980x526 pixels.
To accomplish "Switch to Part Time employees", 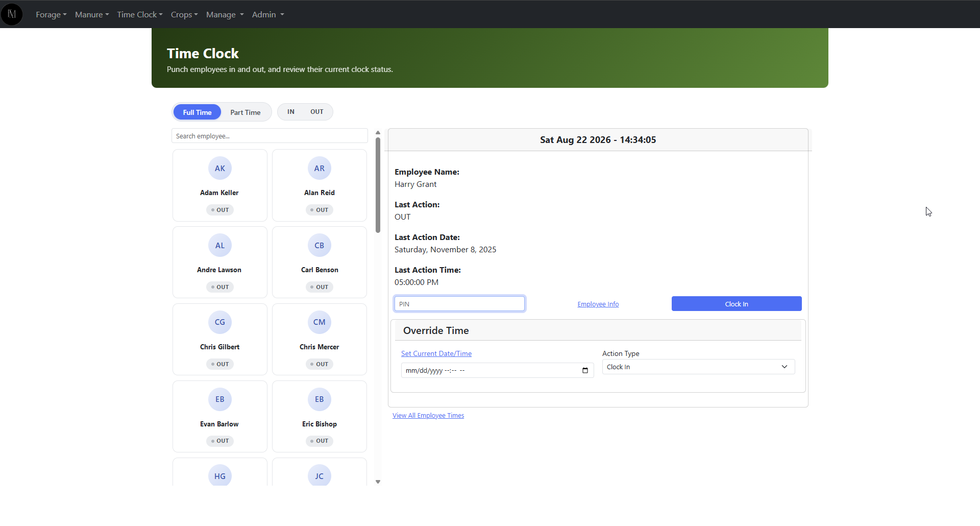I will coord(246,112).
